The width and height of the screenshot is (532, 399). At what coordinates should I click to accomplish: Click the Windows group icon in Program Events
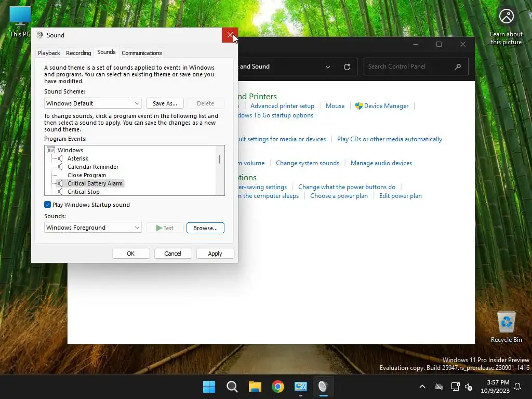coord(51,150)
